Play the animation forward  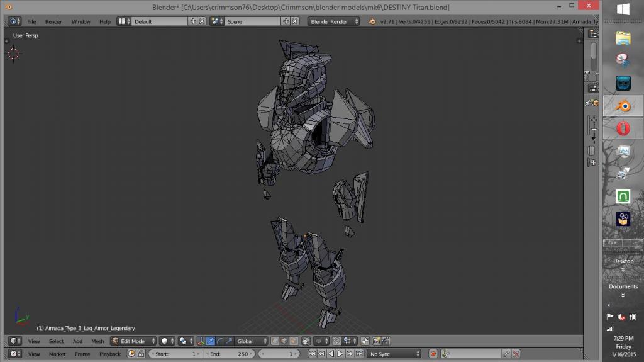(x=340, y=354)
